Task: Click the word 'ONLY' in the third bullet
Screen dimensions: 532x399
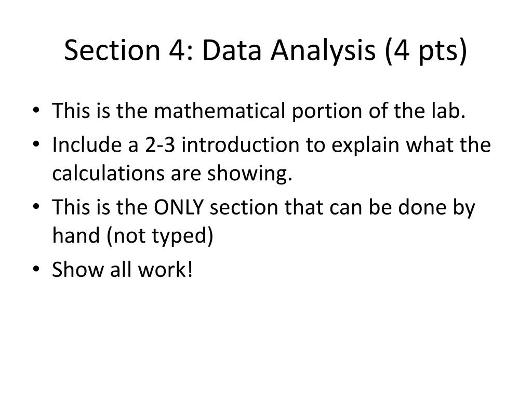Action: tap(179, 207)
